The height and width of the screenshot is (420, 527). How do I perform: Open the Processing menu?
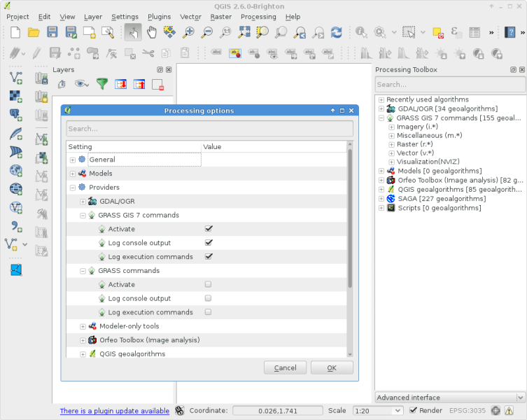point(258,17)
